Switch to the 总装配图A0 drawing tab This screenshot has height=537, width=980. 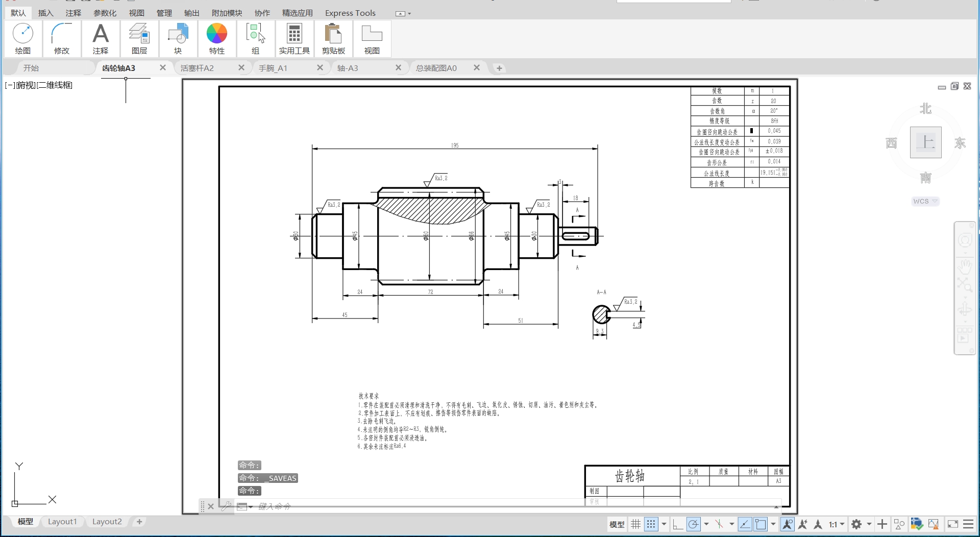coord(436,68)
